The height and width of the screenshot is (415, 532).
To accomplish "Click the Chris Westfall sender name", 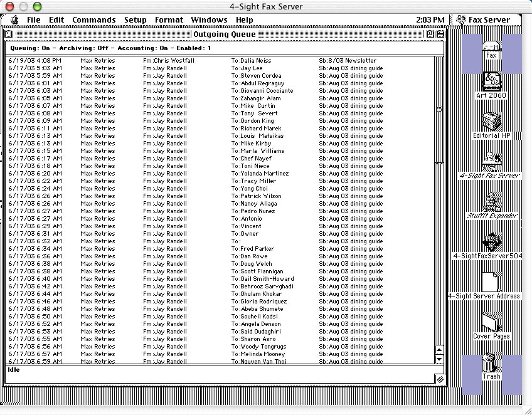I will [x=174, y=61].
